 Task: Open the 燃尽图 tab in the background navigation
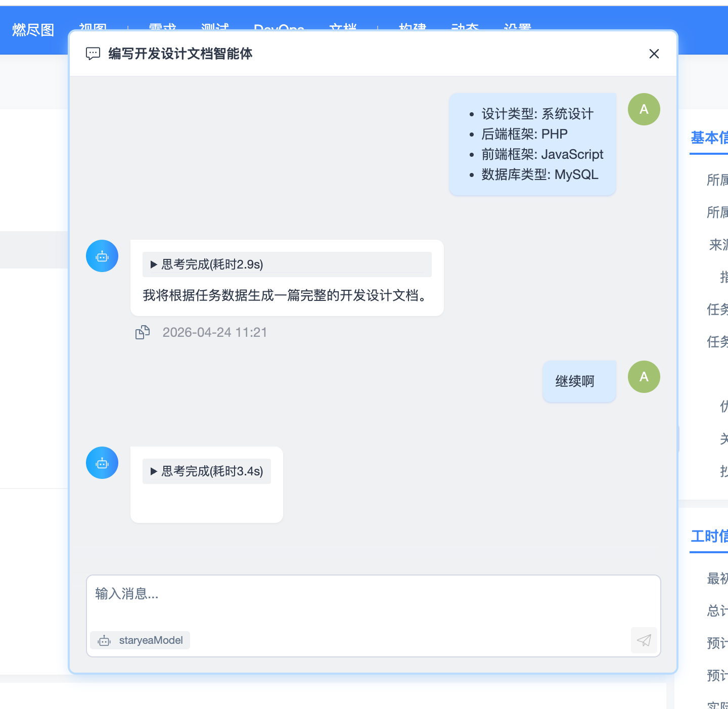pyautogui.click(x=33, y=30)
